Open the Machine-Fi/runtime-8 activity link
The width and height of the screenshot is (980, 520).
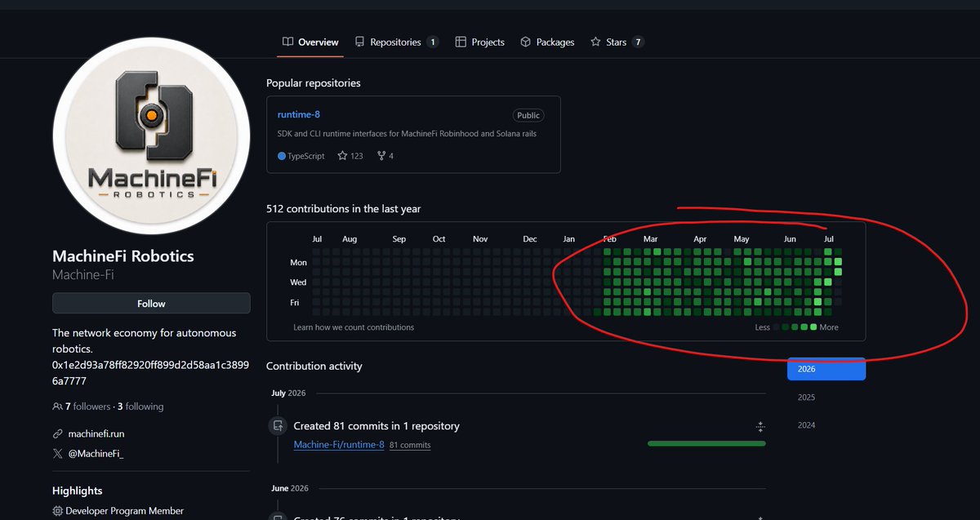339,445
